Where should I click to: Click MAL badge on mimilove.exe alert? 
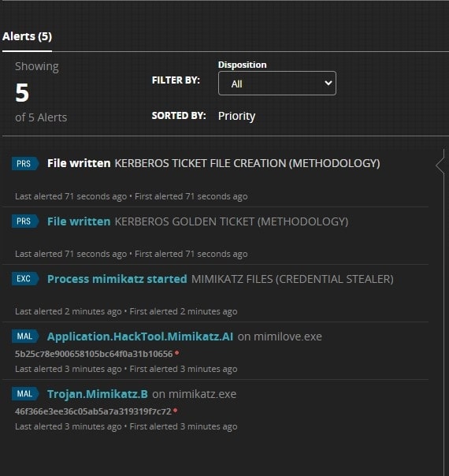point(25,336)
